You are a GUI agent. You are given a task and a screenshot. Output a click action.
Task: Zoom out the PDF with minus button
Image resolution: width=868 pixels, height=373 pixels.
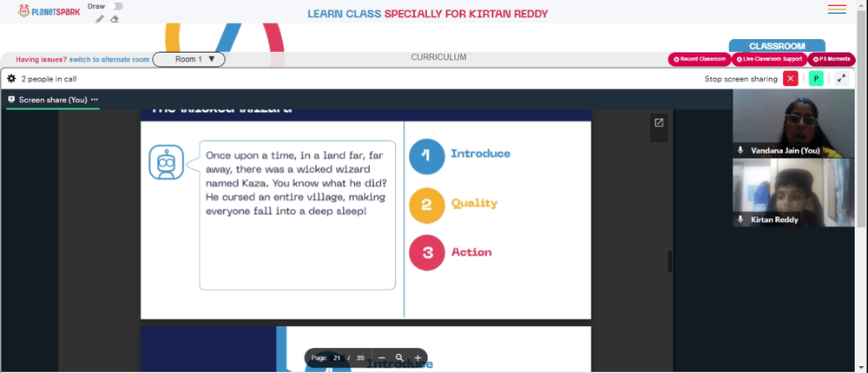tap(381, 358)
